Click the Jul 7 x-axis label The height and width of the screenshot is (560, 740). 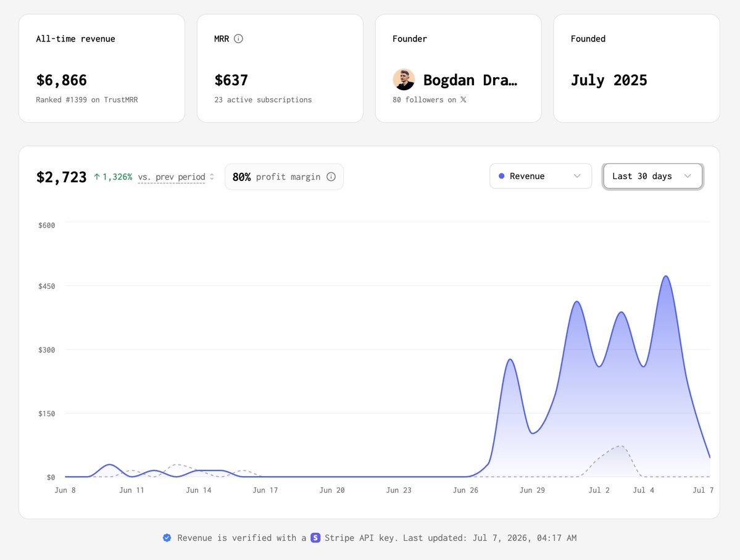[703, 490]
